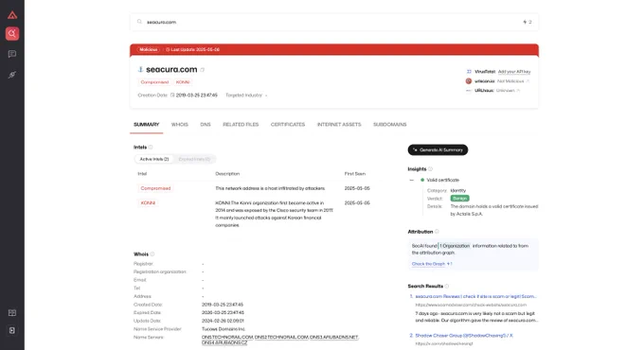
Task: Click the clock icon beside Last Update
Action: tap(168, 49)
